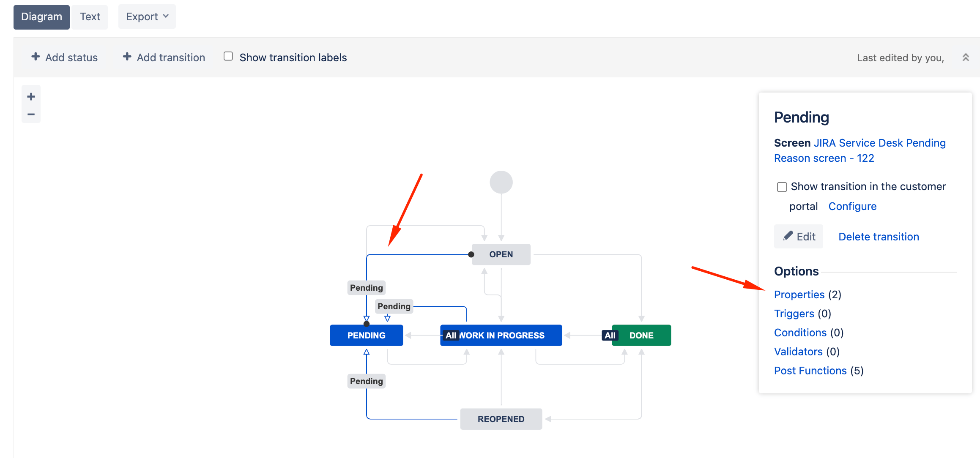Select the Diagram tab
Screen dimensions: 980x458
[x=41, y=16]
